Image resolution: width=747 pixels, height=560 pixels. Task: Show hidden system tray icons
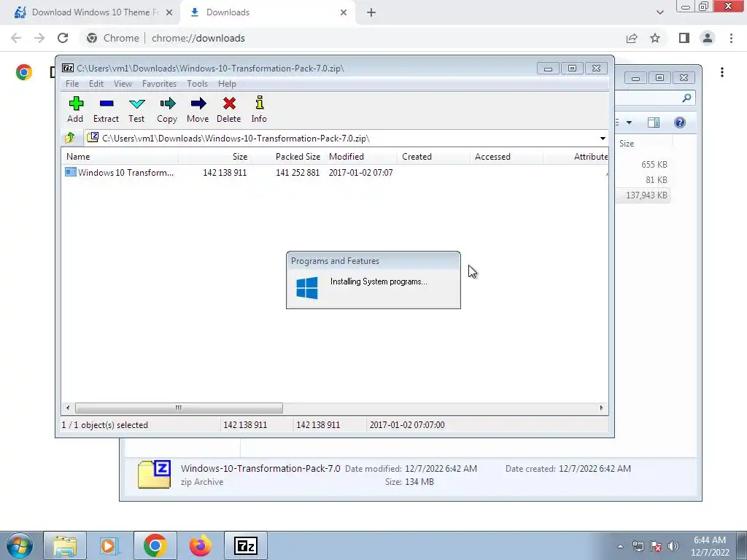click(620, 546)
